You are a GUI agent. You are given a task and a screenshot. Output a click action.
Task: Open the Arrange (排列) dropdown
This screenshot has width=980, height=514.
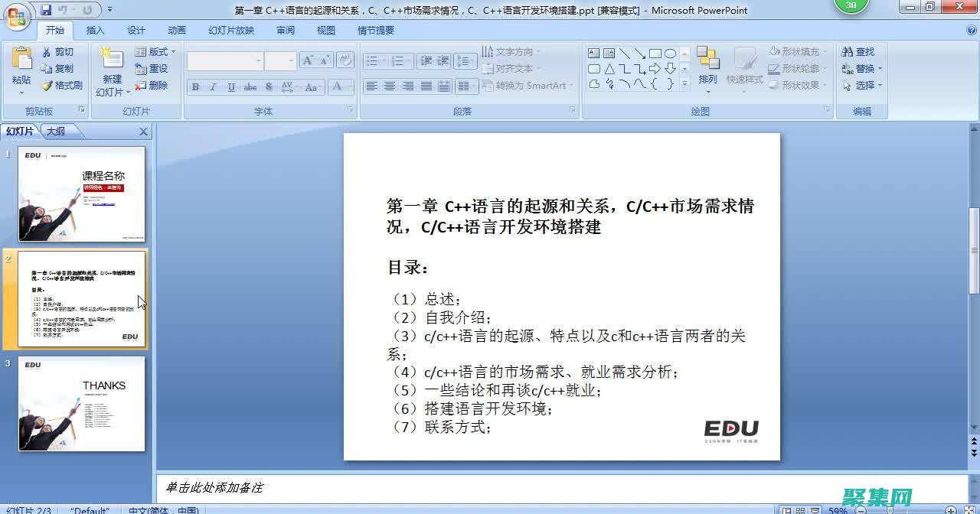[x=708, y=67]
